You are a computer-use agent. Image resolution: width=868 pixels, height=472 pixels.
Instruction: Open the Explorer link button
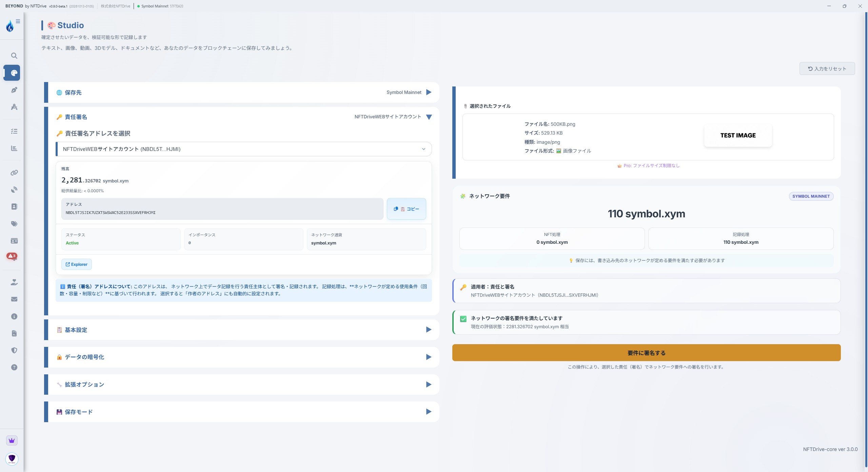tap(76, 264)
